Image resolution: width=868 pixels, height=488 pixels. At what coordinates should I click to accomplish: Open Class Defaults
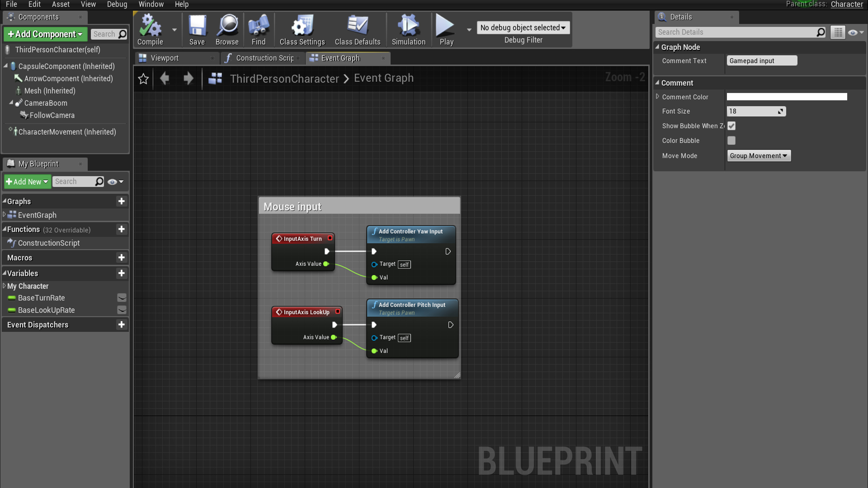(x=357, y=29)
